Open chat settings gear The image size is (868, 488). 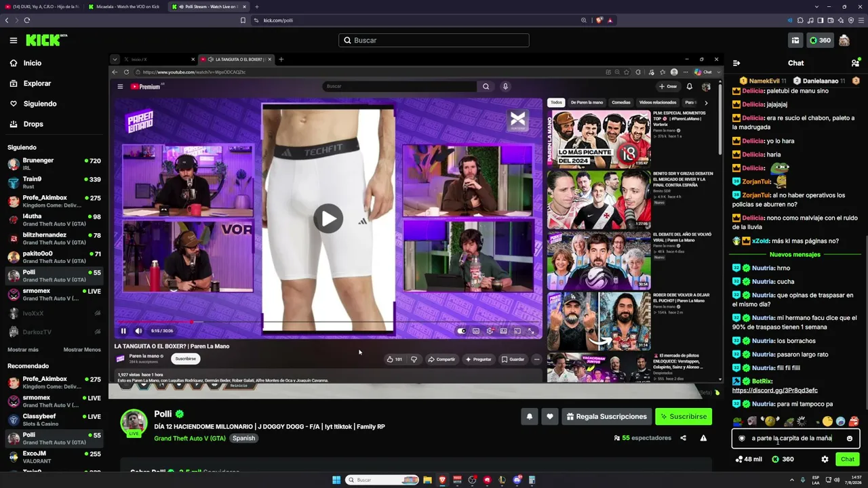point(825,460)
